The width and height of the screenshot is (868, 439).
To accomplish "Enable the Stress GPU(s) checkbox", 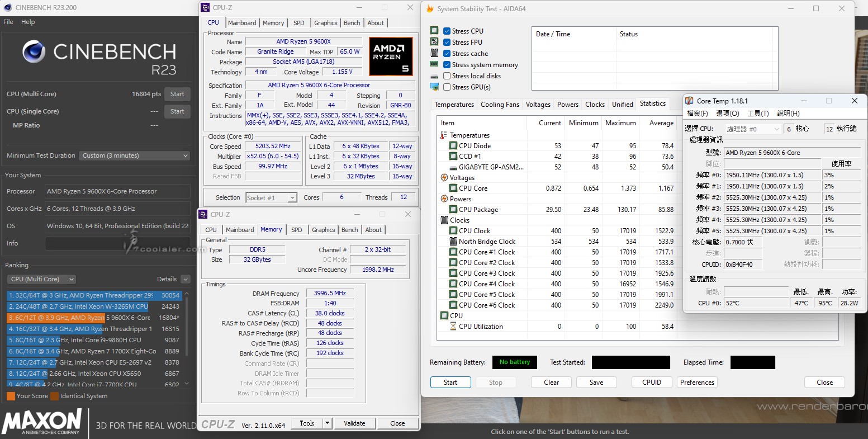I will 447,87.
